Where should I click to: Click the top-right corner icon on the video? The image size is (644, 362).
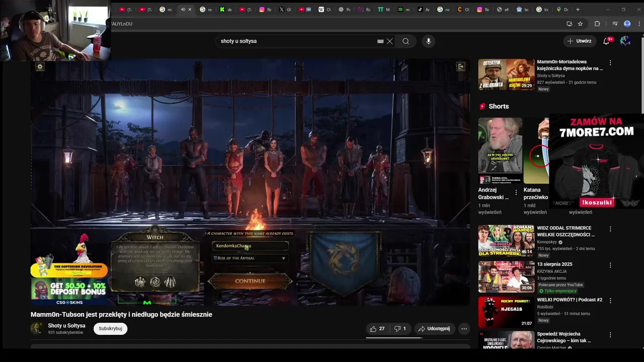(460, 66)
